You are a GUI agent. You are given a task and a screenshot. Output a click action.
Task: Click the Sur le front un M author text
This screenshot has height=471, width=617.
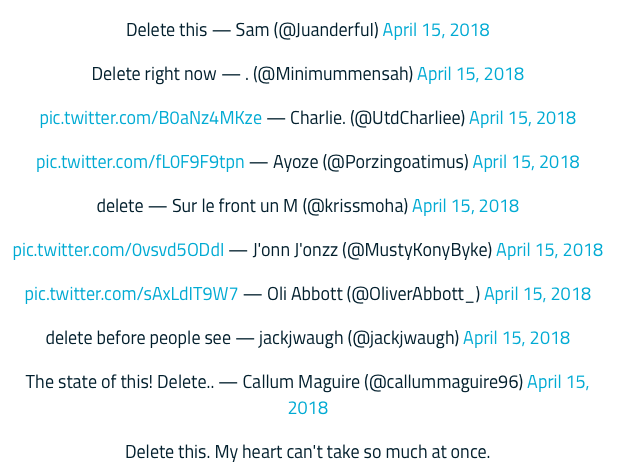[235, 206]
